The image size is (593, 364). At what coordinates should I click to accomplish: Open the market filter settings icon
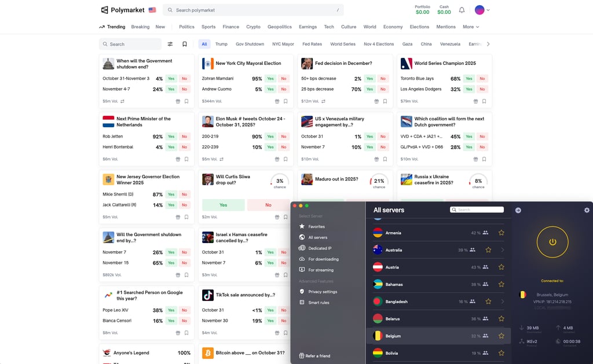pyautogui.click(x=170, y=44)
